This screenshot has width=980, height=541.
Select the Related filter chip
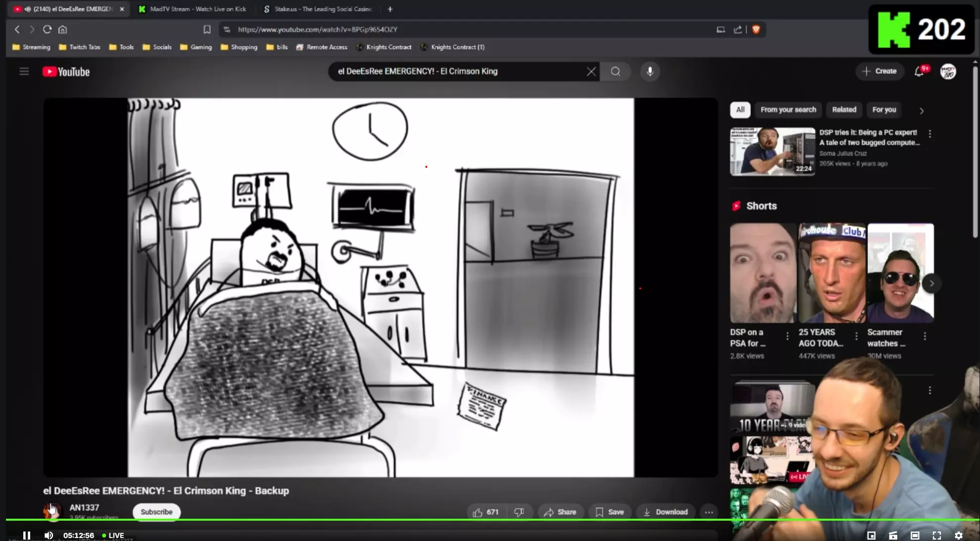click(844, 109)
